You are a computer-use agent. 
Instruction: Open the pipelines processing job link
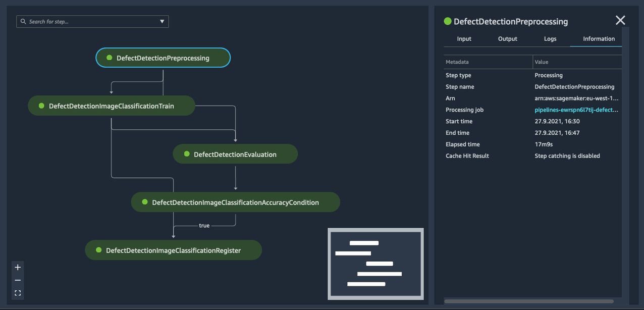(576, 110)
